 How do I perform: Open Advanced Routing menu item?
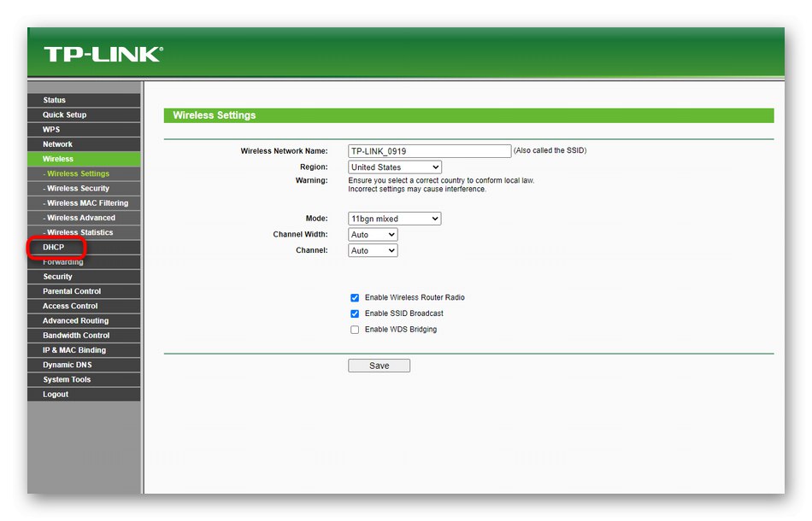[x=84, y=321]
